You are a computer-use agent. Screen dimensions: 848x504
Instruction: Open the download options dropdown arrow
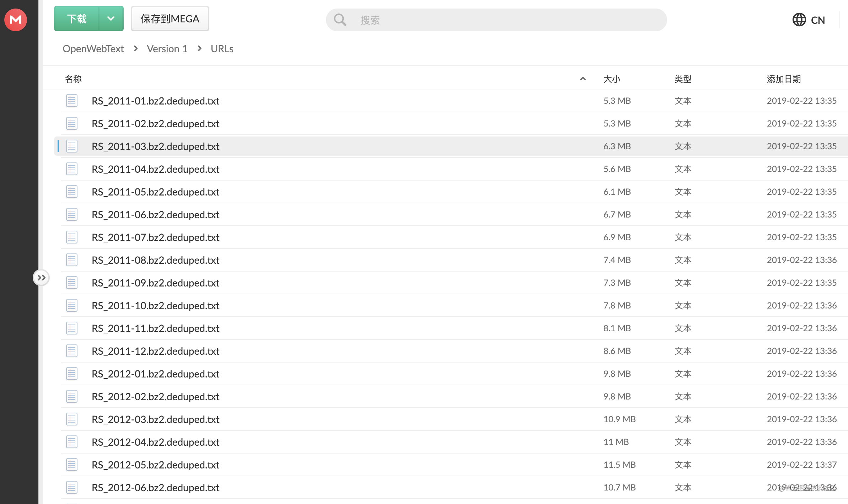tap(111, 18)
